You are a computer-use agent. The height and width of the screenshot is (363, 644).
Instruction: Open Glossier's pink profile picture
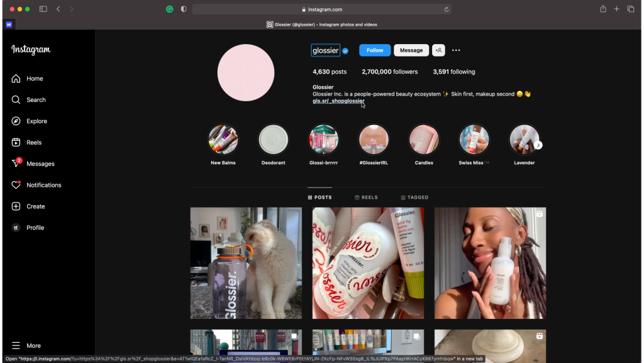pyautogui.click(x=246, y=73)
